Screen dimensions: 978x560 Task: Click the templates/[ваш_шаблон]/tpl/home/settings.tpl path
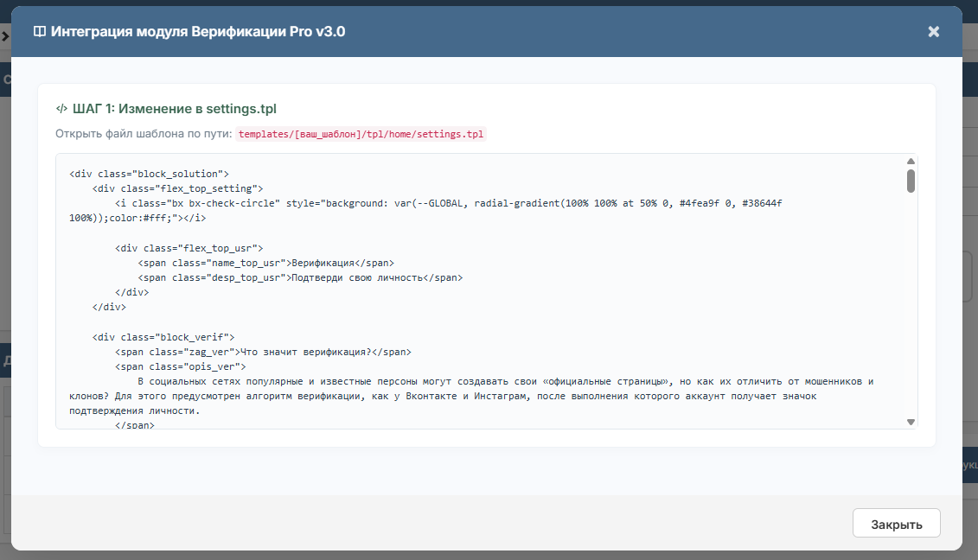click(x=361, y=134)
